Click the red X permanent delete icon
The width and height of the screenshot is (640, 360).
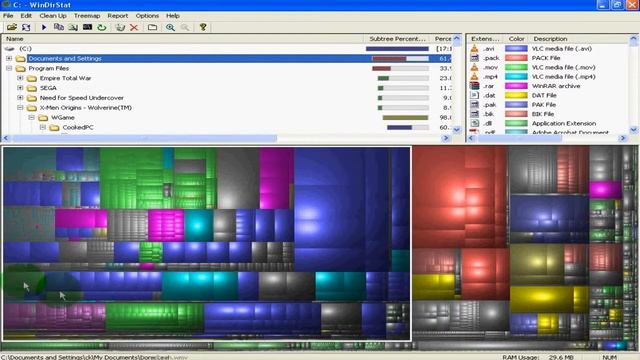(134, 27)
